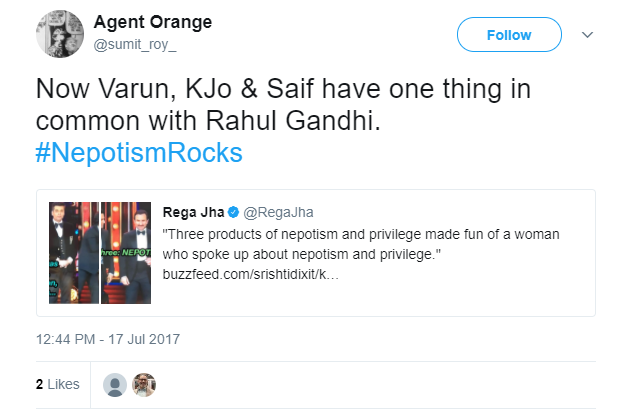Click the tweet line starting 'Now Varun, KJo'
This screenshot has height=411, width=627.
coord(282,88)
